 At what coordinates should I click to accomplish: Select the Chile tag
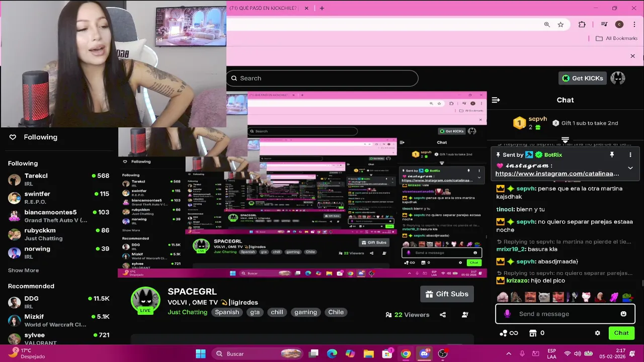(336, 312)
